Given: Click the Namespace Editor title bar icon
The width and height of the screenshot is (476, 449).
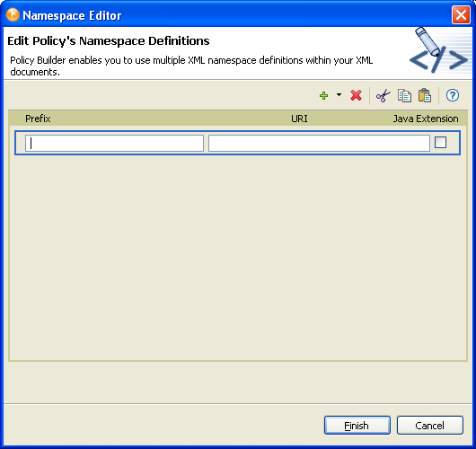Looking at the screenshot, I should [13, 15].
